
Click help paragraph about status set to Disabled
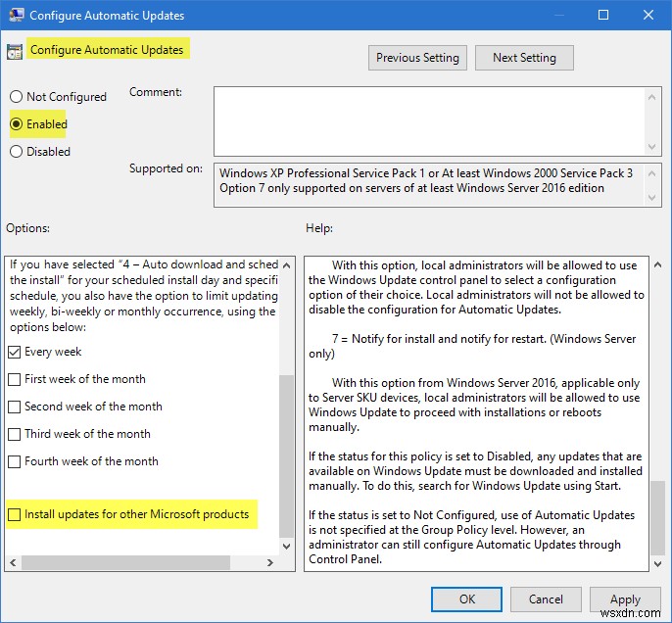click(475, 471)
